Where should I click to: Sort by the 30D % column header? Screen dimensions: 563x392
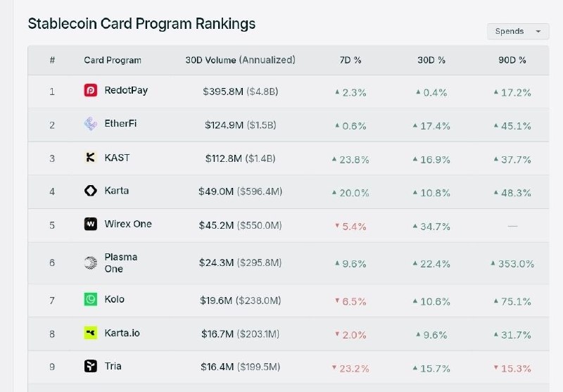431,61
